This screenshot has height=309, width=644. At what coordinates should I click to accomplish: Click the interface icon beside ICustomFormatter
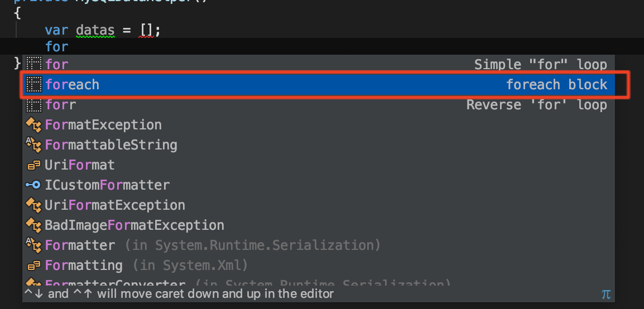coord(34,185)
